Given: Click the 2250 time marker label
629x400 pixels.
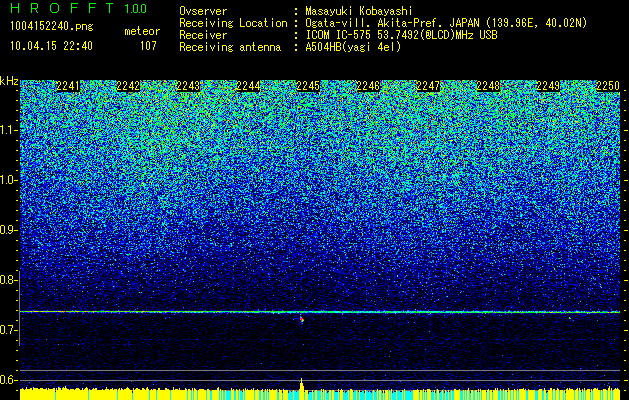Looking at the screenshot, I should [x=608, y=86].
